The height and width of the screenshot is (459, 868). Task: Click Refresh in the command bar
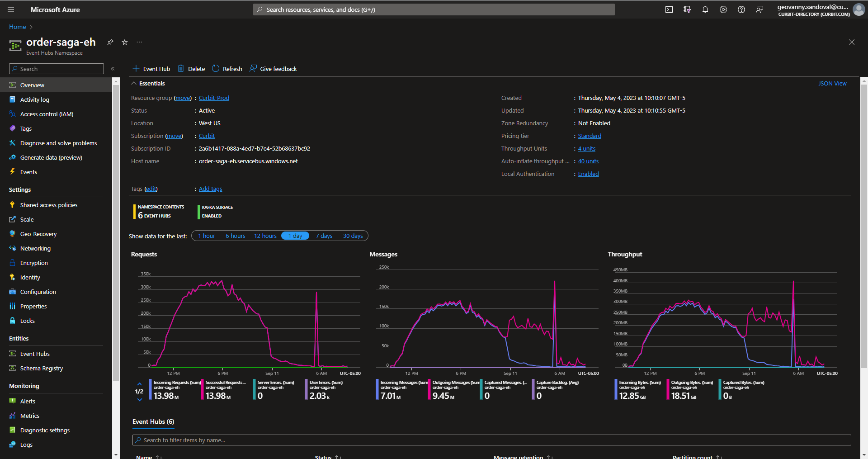click(x=227, y=69)
